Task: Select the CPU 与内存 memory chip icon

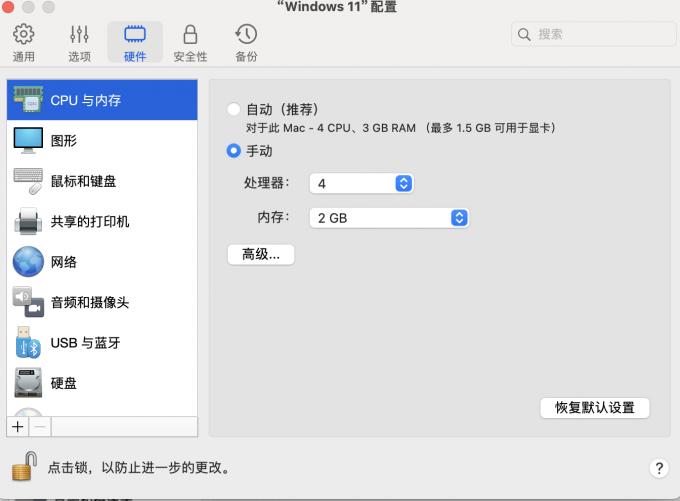Action: 28,100
